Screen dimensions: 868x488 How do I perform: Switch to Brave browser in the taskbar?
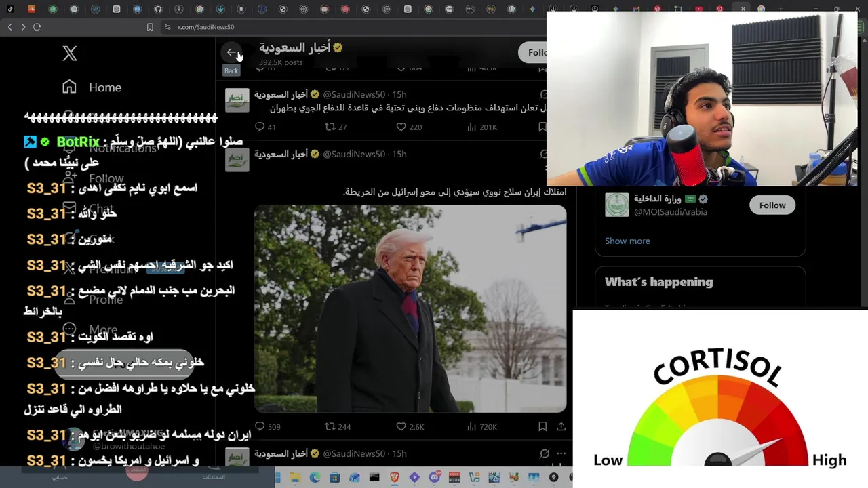coord(395,477)
